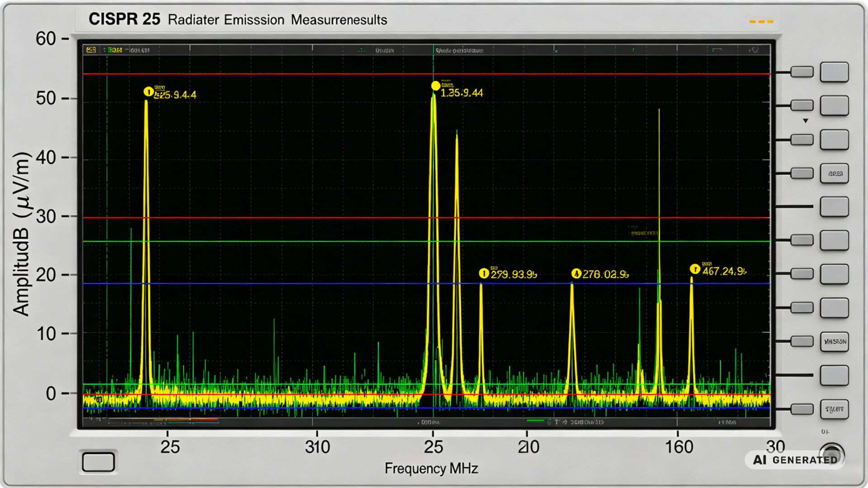
Task: Select the marker dot labeled 467.24.95
Action: [x=695, y=269]
